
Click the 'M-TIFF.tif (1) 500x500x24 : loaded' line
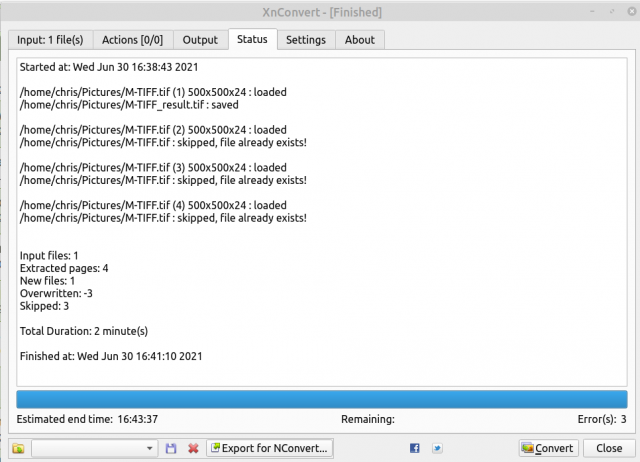tap(153, 92)
